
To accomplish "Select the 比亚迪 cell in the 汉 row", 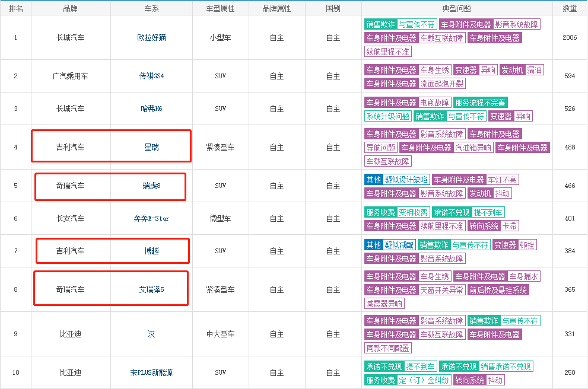I will [x=71, y=334].
